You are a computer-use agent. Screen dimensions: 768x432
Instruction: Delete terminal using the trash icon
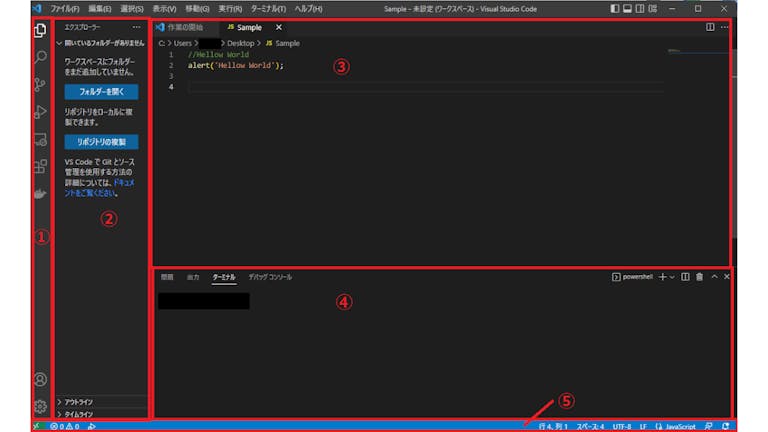tap(700, 276)
